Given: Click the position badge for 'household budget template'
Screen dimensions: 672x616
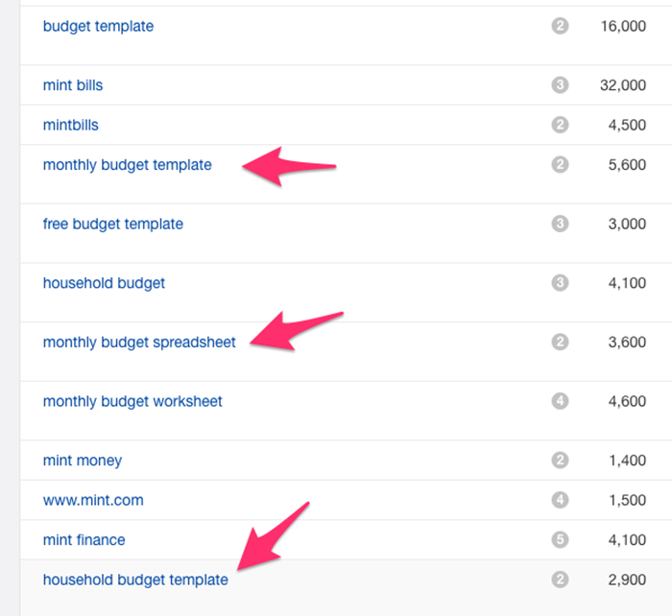Looking at the screenshot, I should point(560,580).
